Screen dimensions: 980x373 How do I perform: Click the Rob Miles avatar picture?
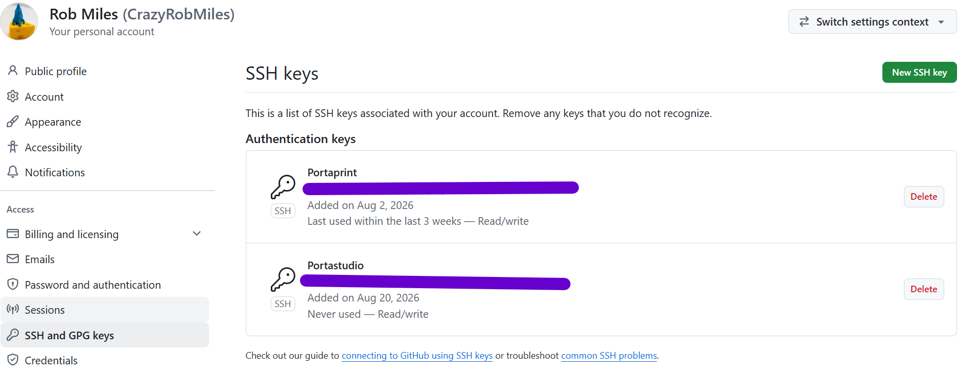point(19,21)
